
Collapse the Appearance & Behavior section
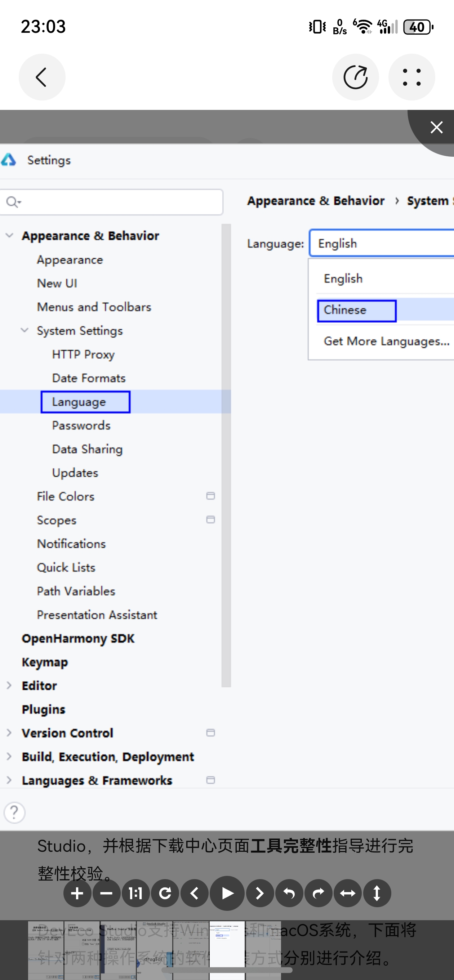click(x=9, y=236)
